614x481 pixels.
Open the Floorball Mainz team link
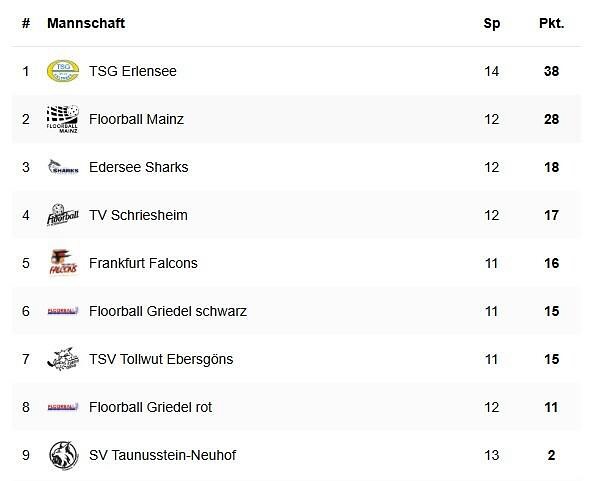point(136,119)
